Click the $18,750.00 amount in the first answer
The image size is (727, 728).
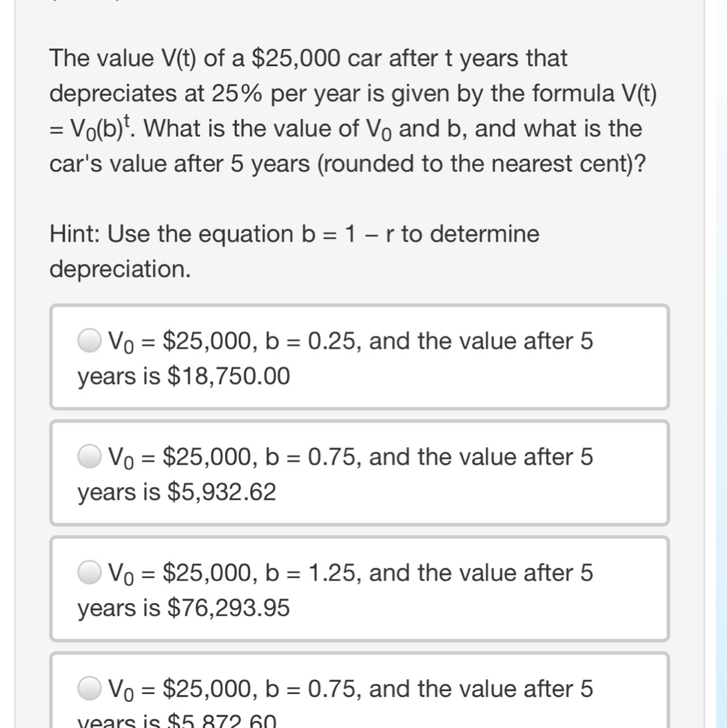229,377
